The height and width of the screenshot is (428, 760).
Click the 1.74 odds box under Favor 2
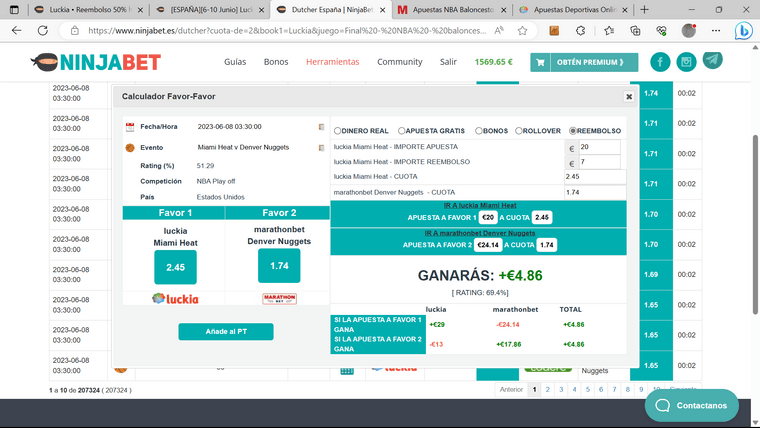coord(279,266)
